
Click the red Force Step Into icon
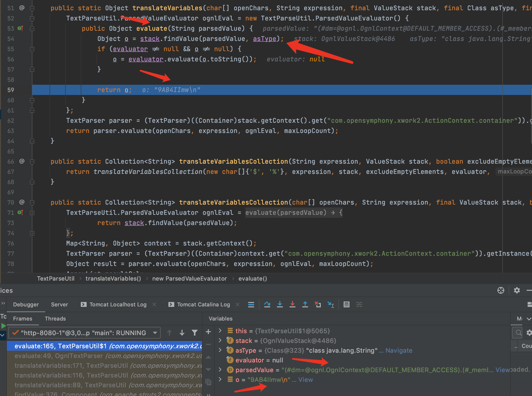coord(293,304)
